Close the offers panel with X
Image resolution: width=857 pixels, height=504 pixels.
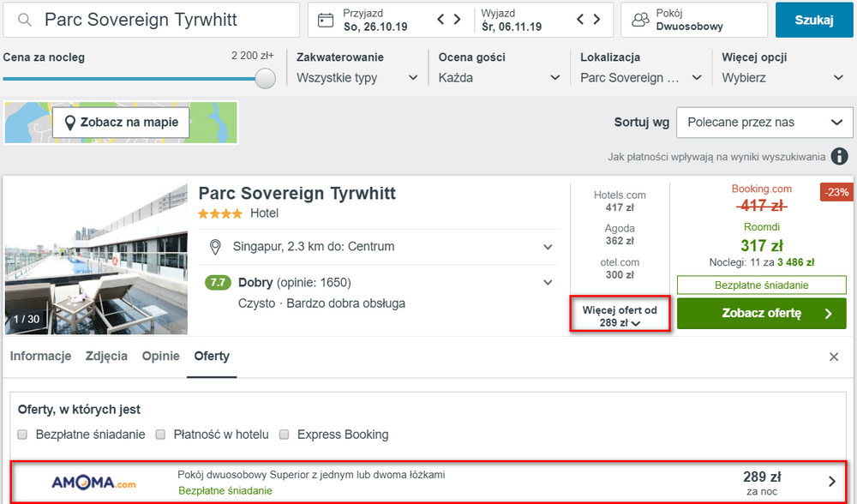click(834, 357)
